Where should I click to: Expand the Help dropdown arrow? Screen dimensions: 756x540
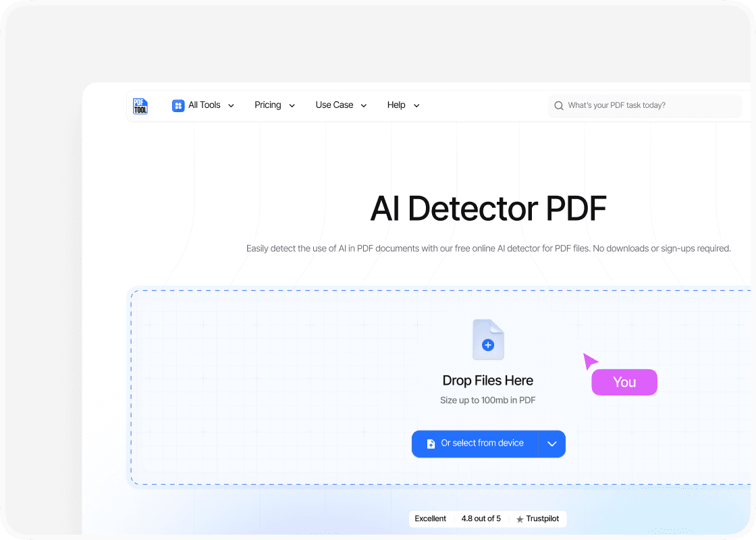pyautogui.click(x=416, y=106)
